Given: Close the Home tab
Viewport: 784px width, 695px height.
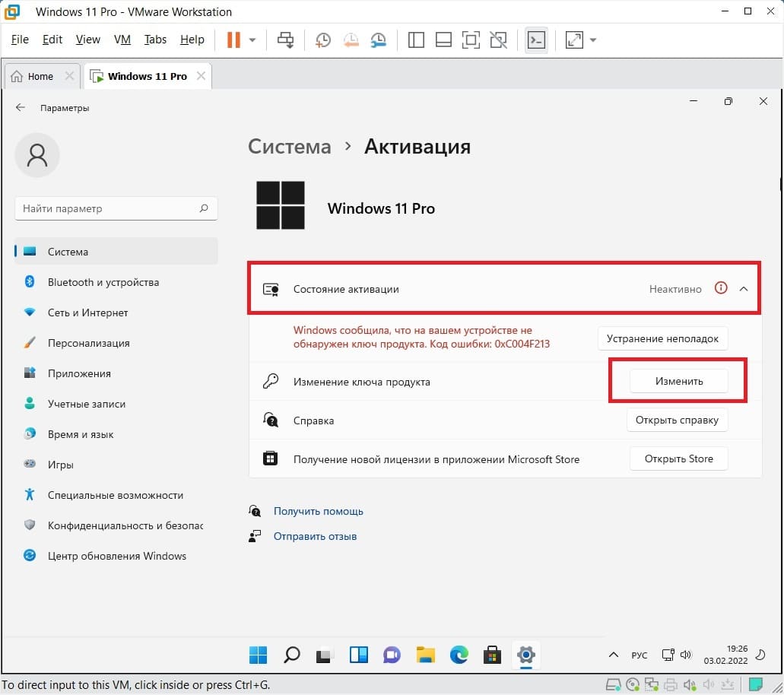Looking at the screenshot, I should coord(69,76).
